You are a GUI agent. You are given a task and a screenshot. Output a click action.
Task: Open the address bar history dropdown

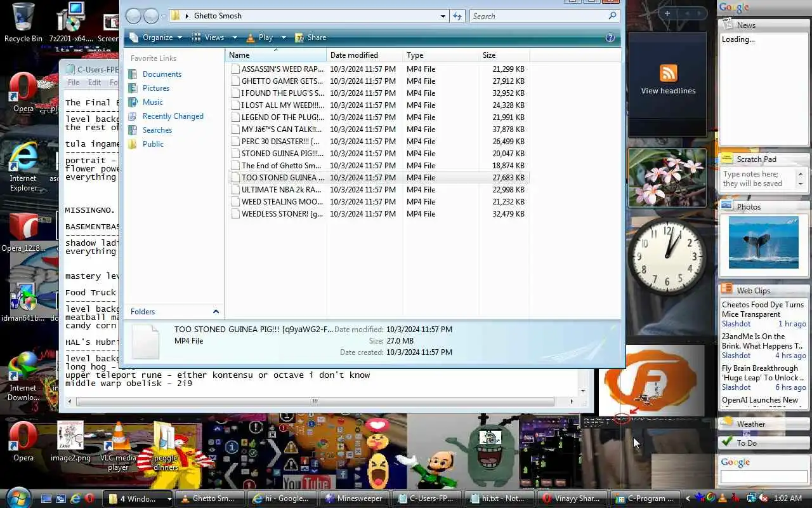443,16
